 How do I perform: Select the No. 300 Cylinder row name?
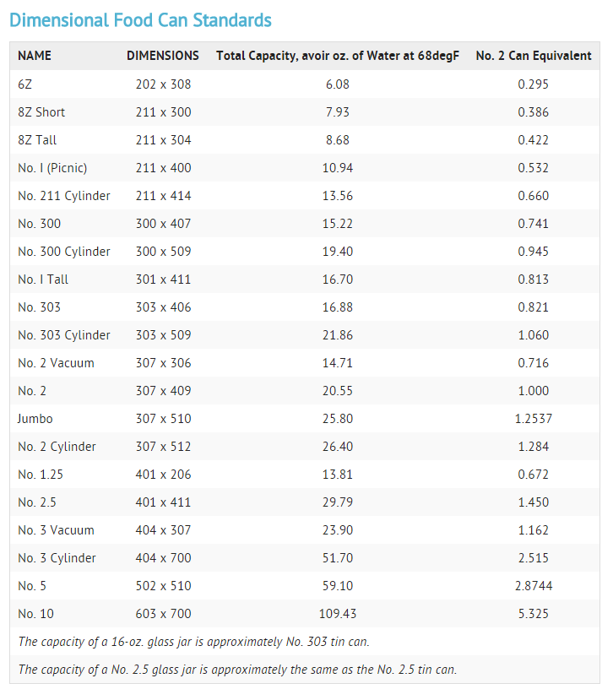point(64,252)
